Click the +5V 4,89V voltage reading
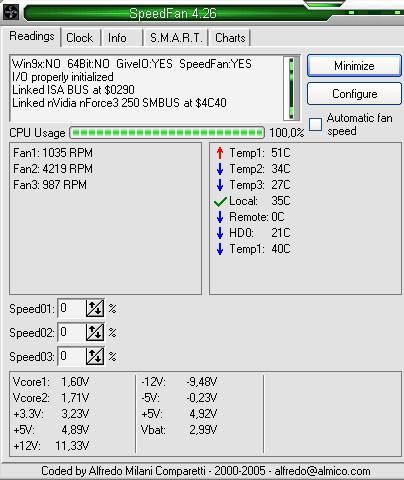 [x=51, y=430]
